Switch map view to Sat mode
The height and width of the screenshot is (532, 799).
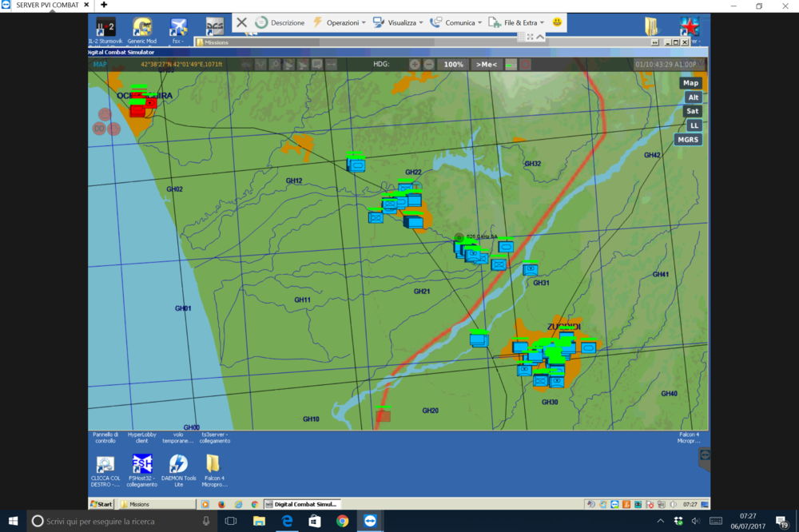point(692,111)
